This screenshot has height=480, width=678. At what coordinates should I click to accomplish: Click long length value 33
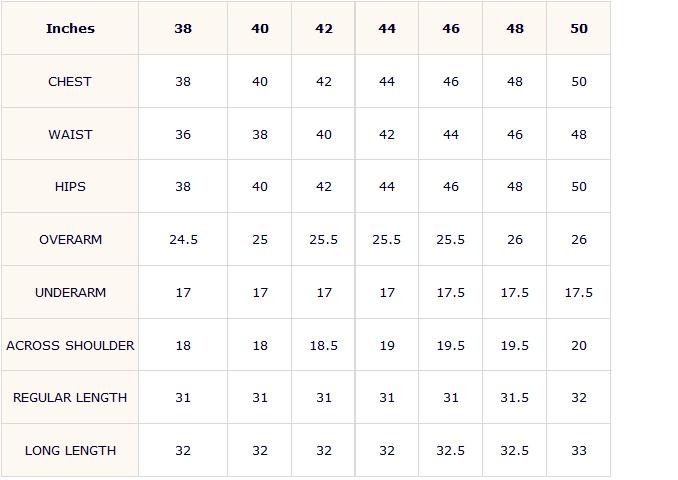579,451
